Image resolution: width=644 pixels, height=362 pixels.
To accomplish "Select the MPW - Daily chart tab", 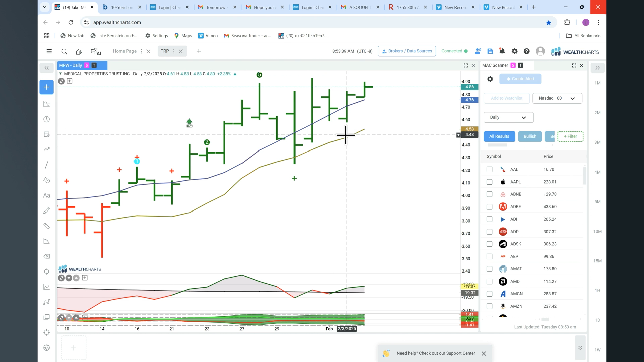I will point(82,65).
